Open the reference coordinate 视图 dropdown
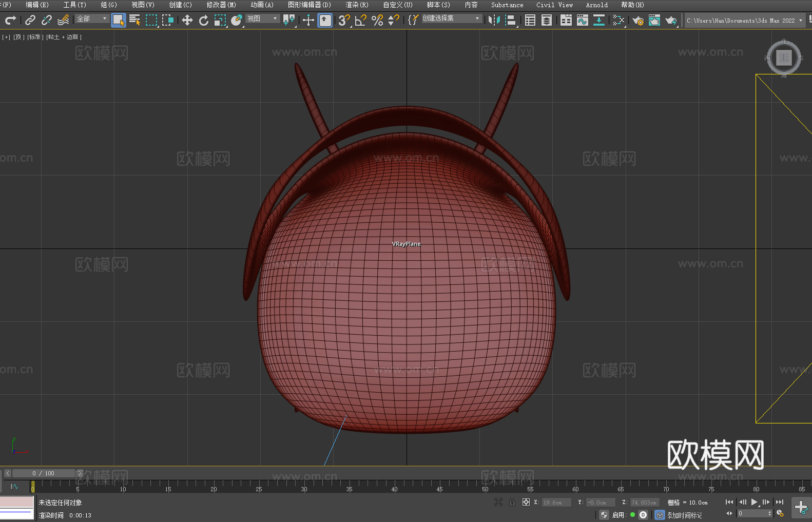Screen dimensions: 812x522 pyautogui.click(x=262, y=18)
